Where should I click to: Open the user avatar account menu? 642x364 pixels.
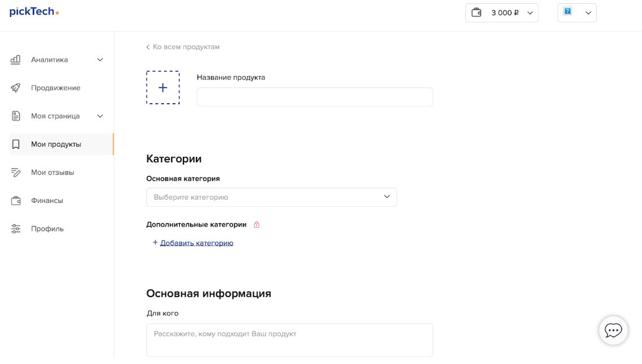[x=577, y=13]
